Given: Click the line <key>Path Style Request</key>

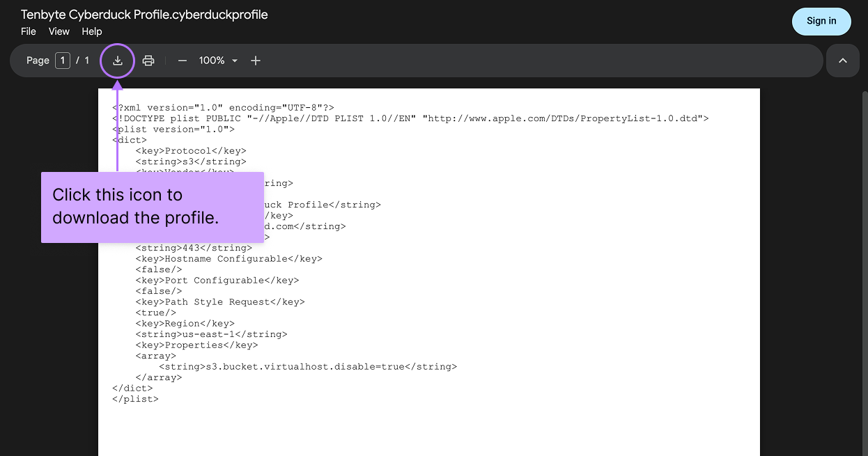Looking at the screenshot, I should coord(220,302).
